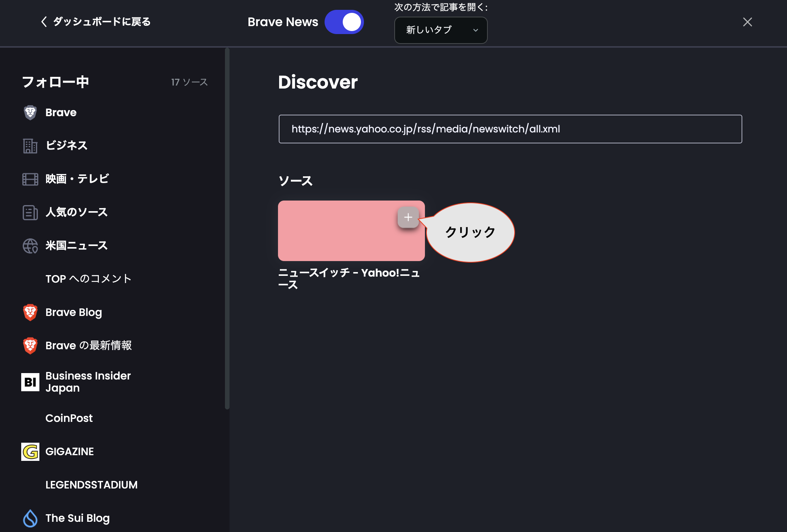Click the Brave lion shield icon

[x=30, y=112]
